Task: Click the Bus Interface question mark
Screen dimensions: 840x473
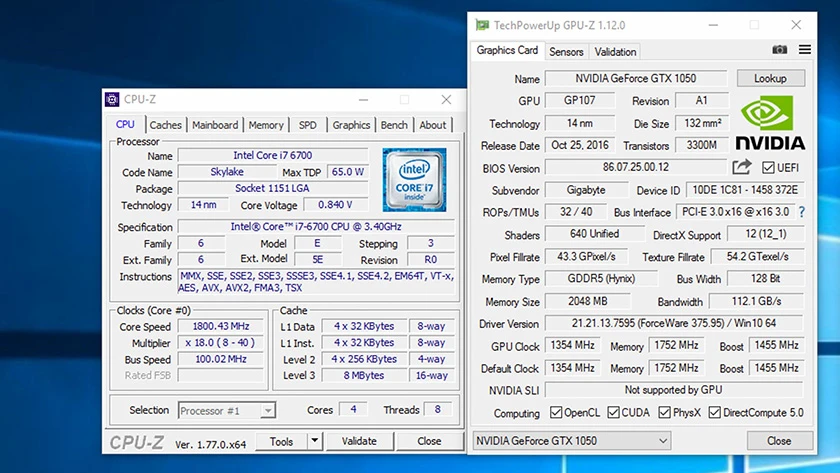Action: pyautogui.click(x=801, y=212)
